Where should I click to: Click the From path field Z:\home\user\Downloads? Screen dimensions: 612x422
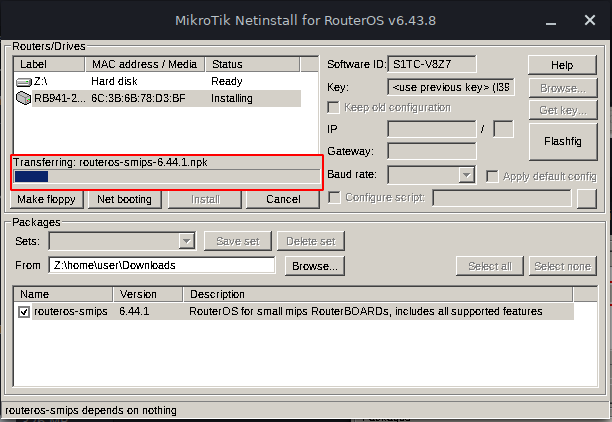click(x=162, y=265)
